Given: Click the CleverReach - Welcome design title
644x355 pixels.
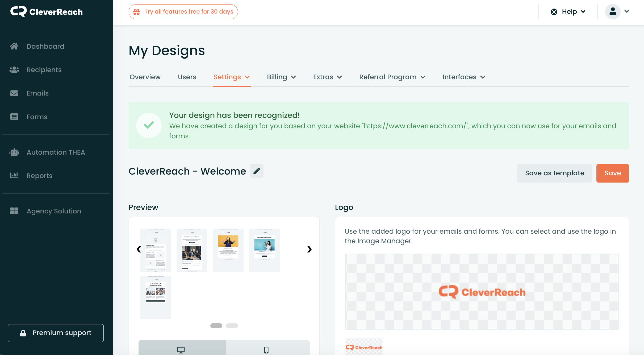Looking at the screenshot, I should tap(187, 171).
